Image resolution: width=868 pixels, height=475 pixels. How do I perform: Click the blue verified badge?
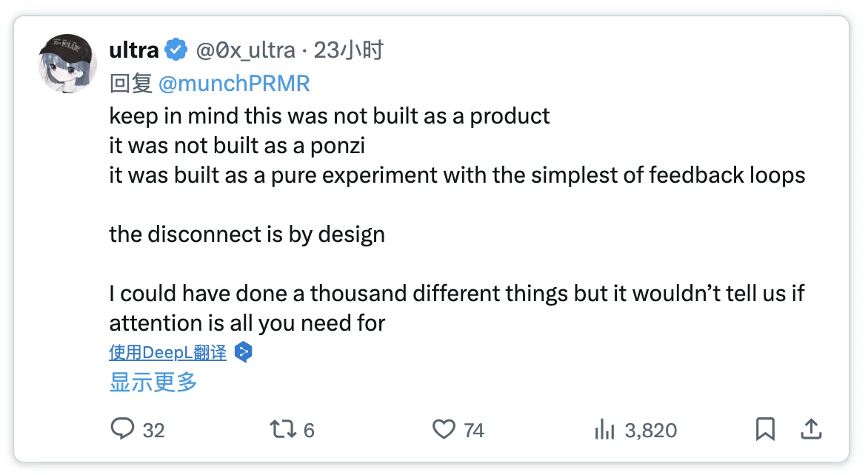pyautogui.click(x=176, y=50)
